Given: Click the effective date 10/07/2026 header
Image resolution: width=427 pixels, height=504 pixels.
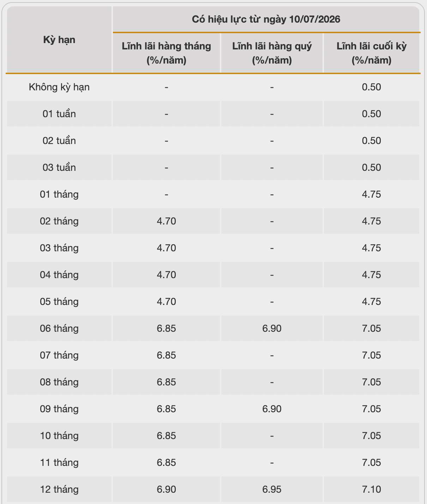Looking at the screenshot, I should click(x=266, y=19).
